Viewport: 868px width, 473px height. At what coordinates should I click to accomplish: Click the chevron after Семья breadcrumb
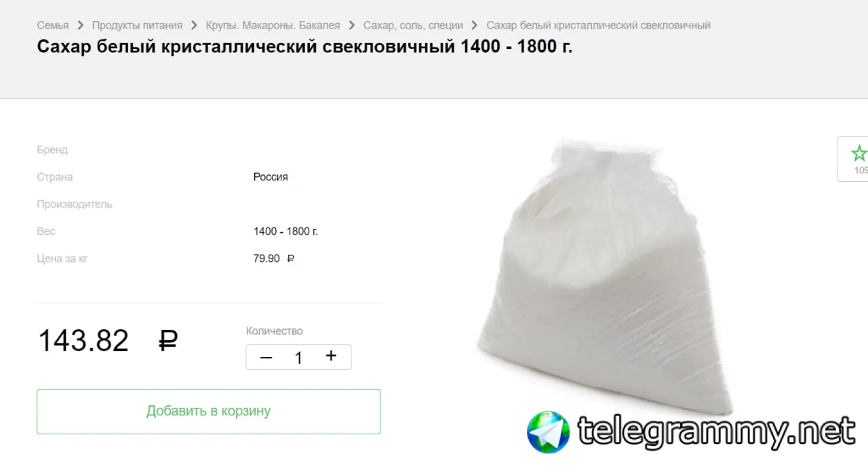(81, 25)
